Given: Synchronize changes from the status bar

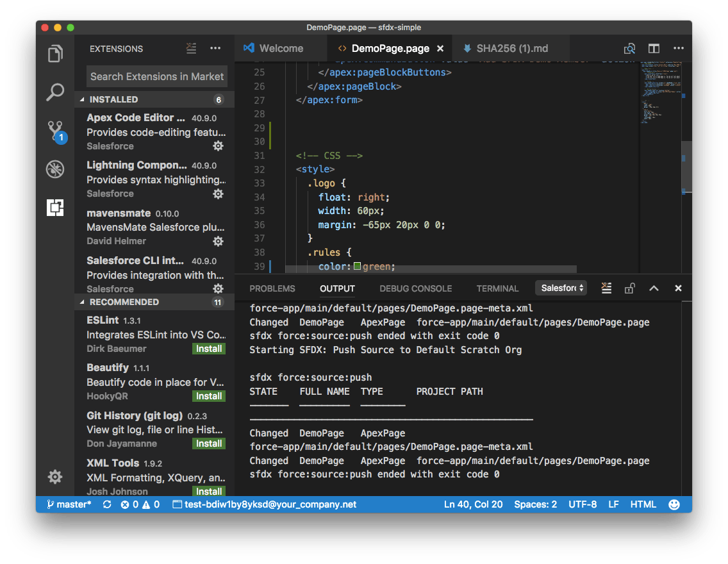Looking at the screenshot, I should point(107,504).
